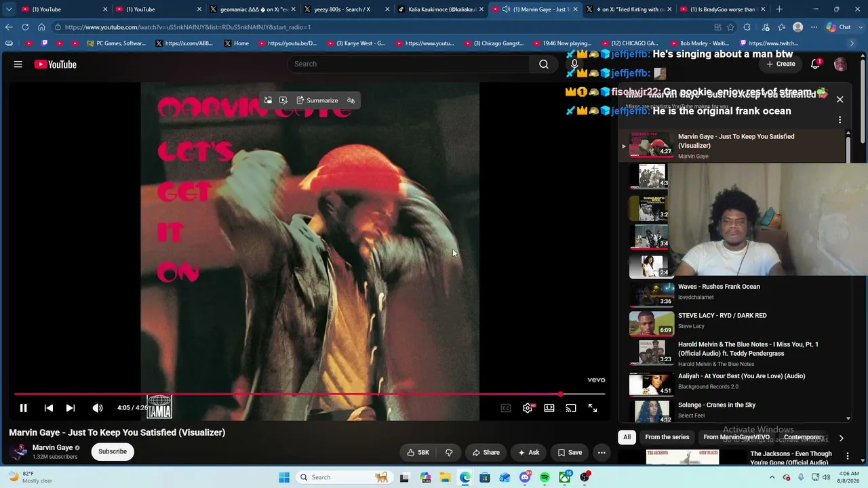
Task: Open options for The Jacksons video
Action: [848, 456]
